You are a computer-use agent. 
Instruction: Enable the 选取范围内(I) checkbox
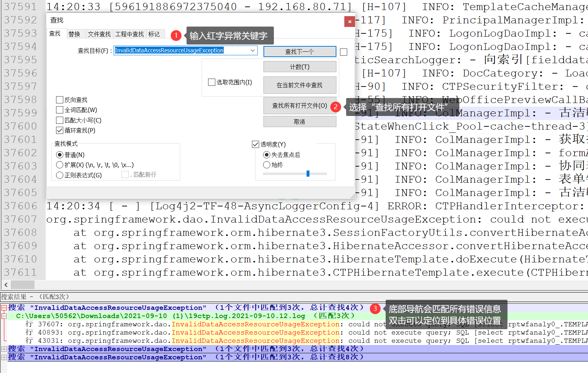click(x=212, y=82)
